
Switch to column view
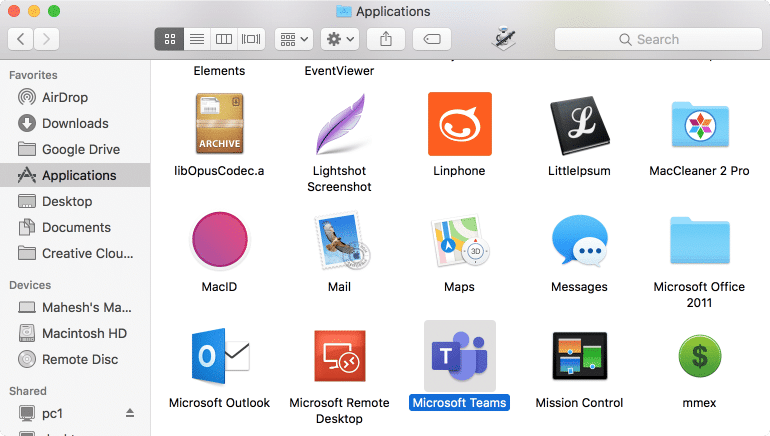[x=224, y=39]
